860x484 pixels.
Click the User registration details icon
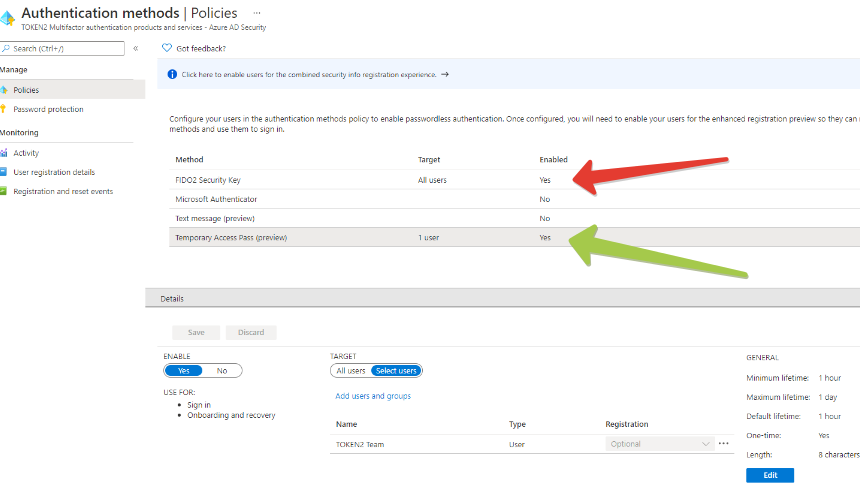[4, 172]
